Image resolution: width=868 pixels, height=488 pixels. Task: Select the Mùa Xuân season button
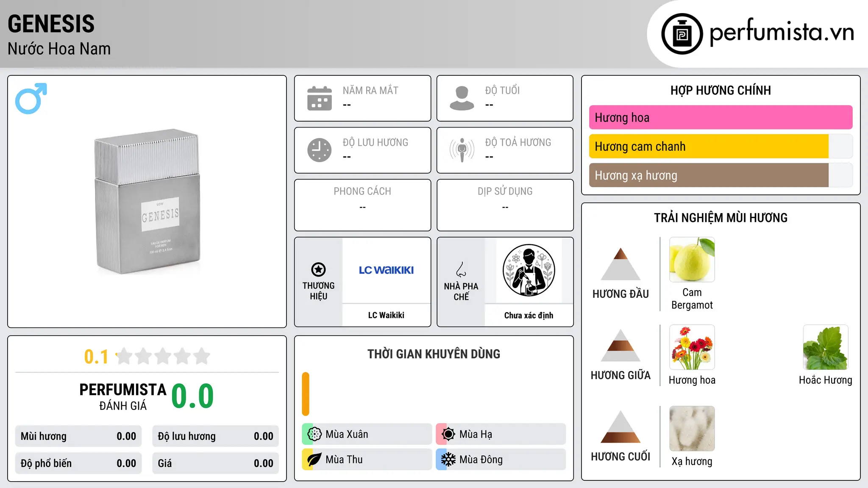pyautogui.click(x=367, y=434)
